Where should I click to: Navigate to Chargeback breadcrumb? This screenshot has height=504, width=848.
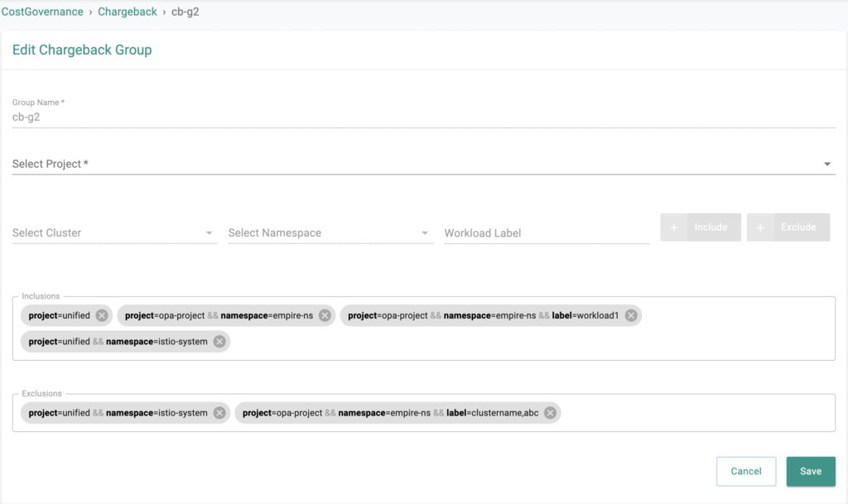click(128, 12)
